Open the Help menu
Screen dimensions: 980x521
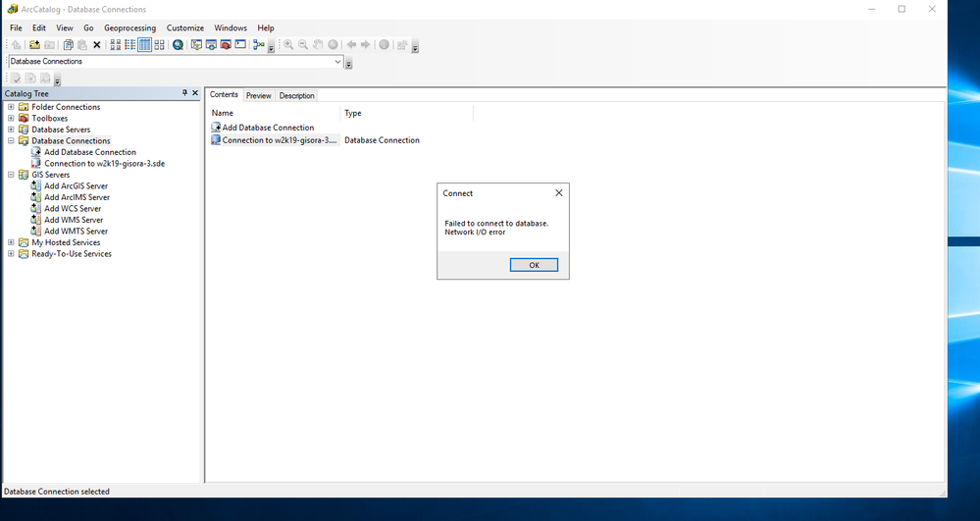click(266, 28)
